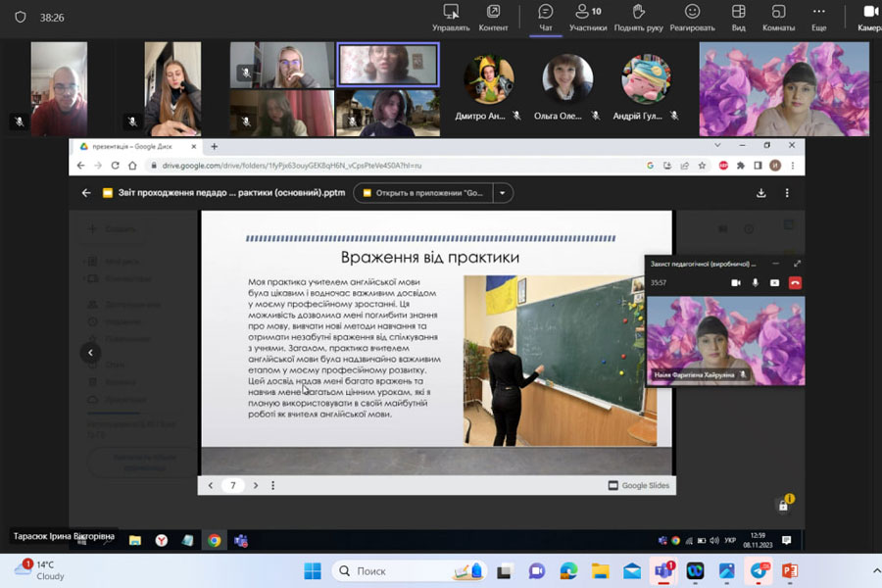Open the Реагировать reactions menu
The width and height of the screenshot is (882, 588).
point(692,17)
